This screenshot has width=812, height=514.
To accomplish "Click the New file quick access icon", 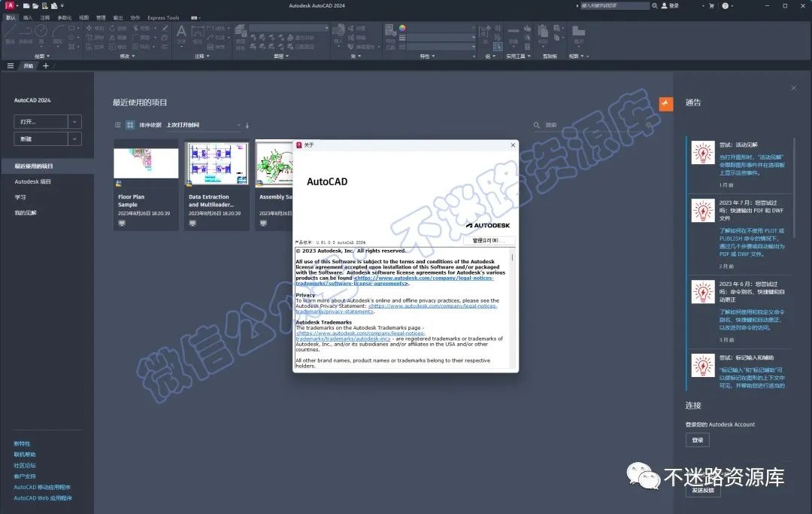I will coord(26,6).
